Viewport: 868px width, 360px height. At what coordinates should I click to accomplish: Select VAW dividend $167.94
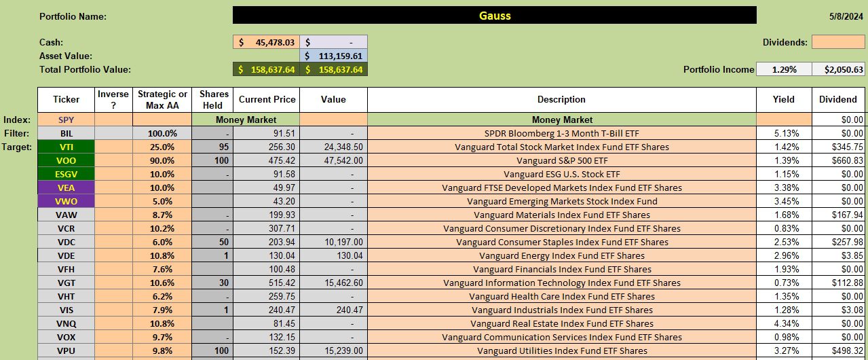click(x=838, y=215)
